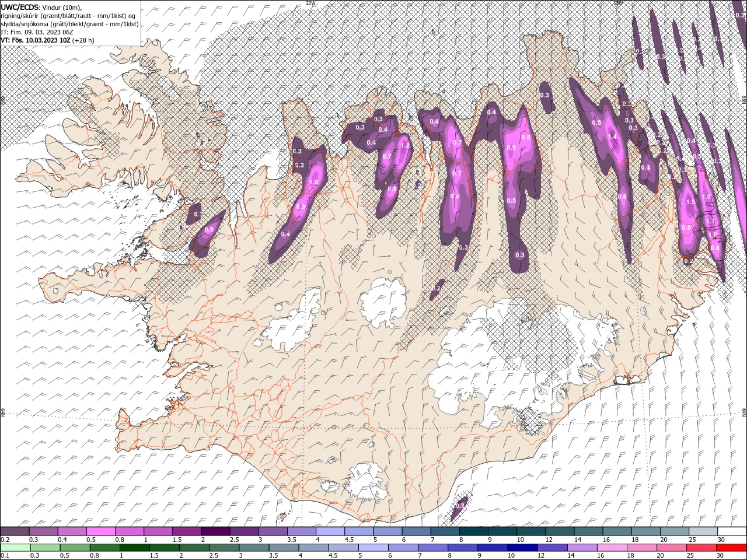The width and height of the screenshot is (747, 560).
Task: Click the 'slydda/snjókoma' legend description line
Action: (69, 24)
